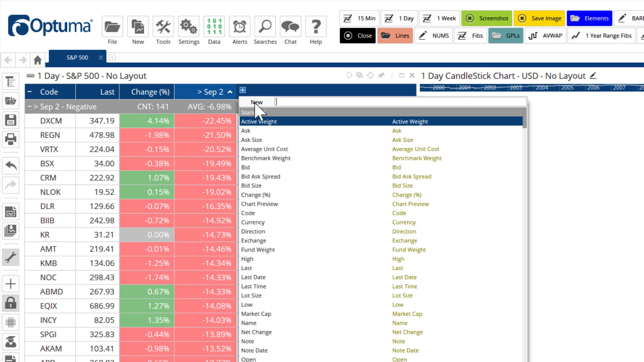Screen dimensions: 644x362
Task: Click the undo arrow in left sidebar
Action: [11, 165]
